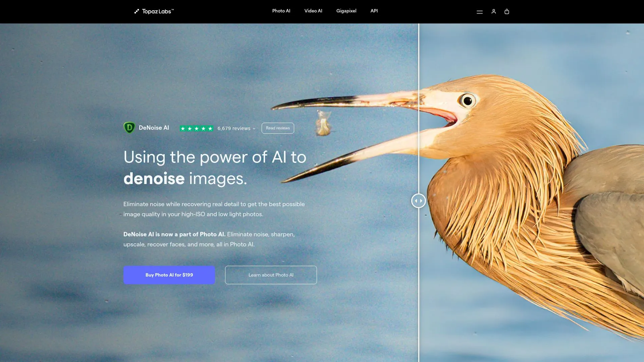
Task: Open the account icon in the header
Action: [x=493, y=11]
